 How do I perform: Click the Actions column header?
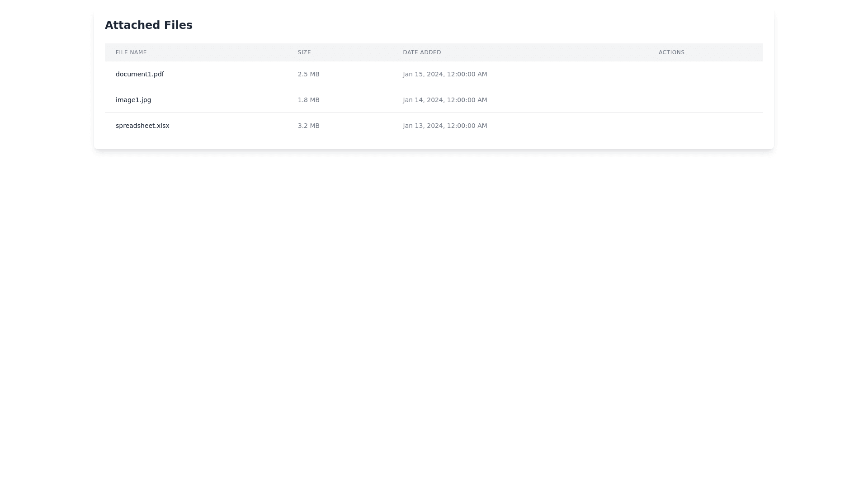coord(671,52)
